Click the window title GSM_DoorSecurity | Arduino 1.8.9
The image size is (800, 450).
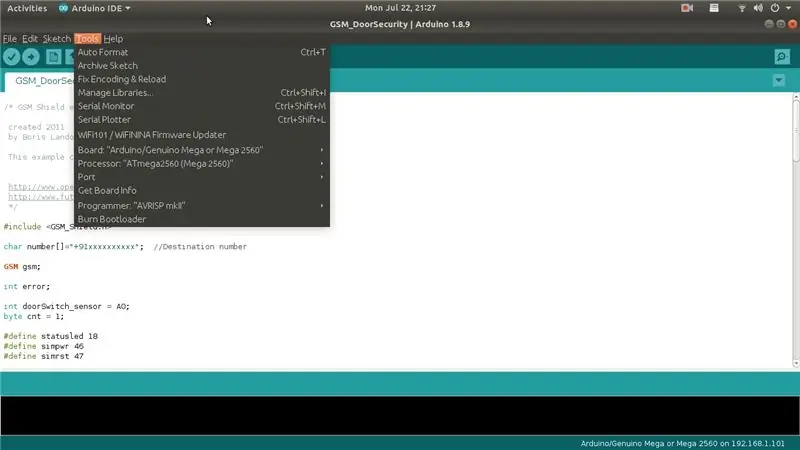pyautogui.click(x=399, y=24)
